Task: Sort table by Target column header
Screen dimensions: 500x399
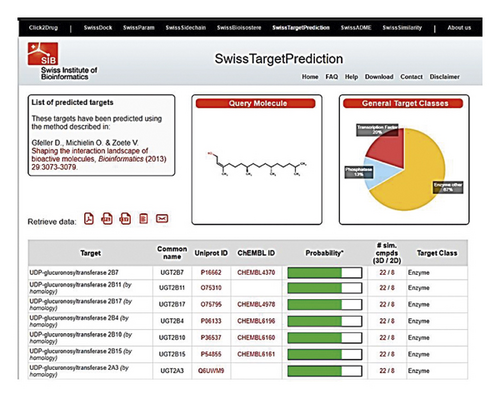Action: [x=90, y=253]
